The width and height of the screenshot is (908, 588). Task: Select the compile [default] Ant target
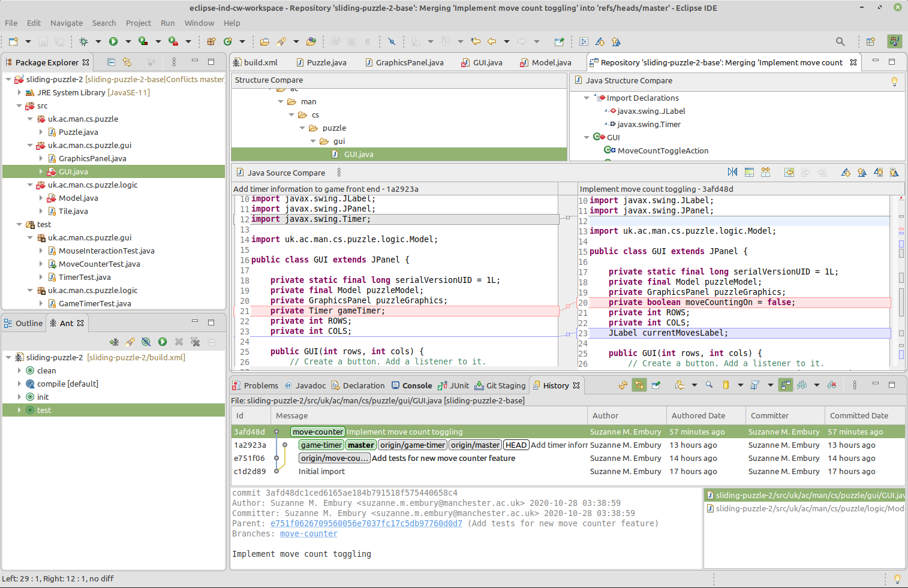pyautogui.click(x=67, y=384)
